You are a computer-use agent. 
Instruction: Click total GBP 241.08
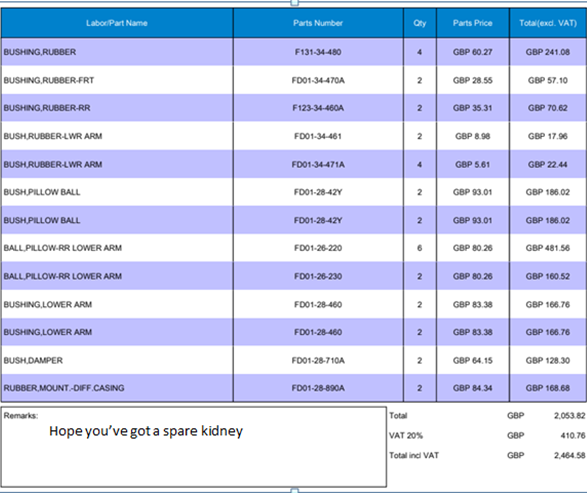[x=548, y=52]
